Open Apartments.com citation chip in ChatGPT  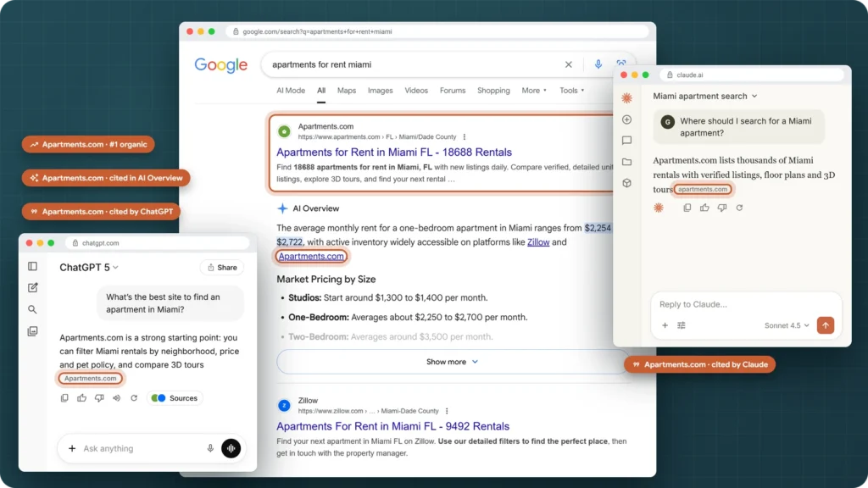pos(90,379)
